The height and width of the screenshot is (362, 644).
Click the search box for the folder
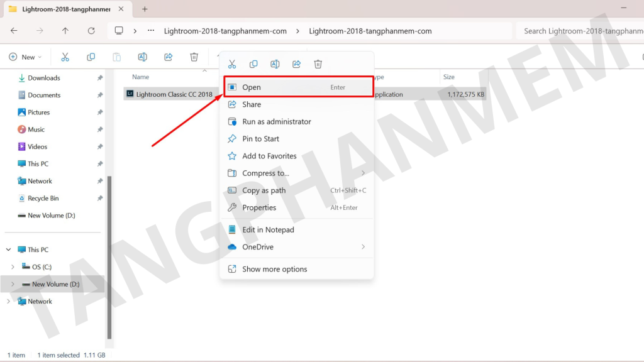point(579,31)
